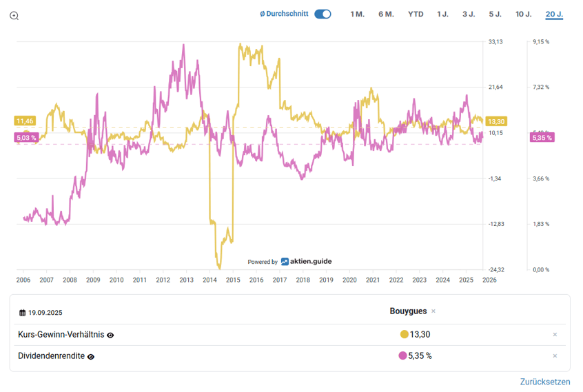Toggle Kurs-Gewinn-Verhältnis eye visibility icon
583x392 pixels.
[x=110, y=335]
